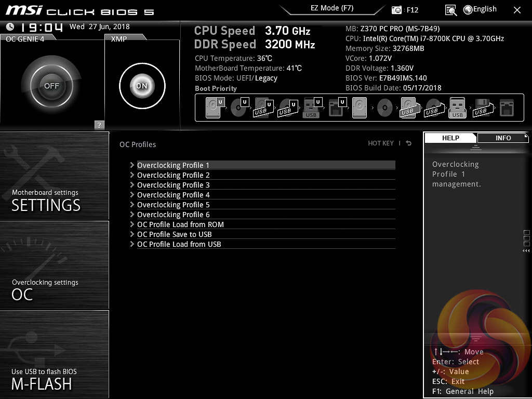The height and width of the screenshot is (399, 532).
Task: Switch to EZ Mode (F7)
Action: click(x=332, y=8)
